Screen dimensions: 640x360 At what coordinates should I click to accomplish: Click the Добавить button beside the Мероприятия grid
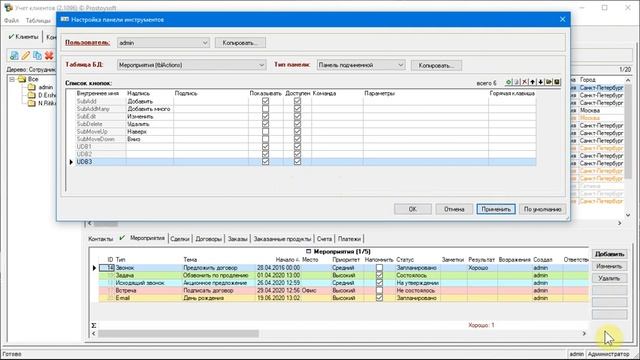(x=609, y=254)
